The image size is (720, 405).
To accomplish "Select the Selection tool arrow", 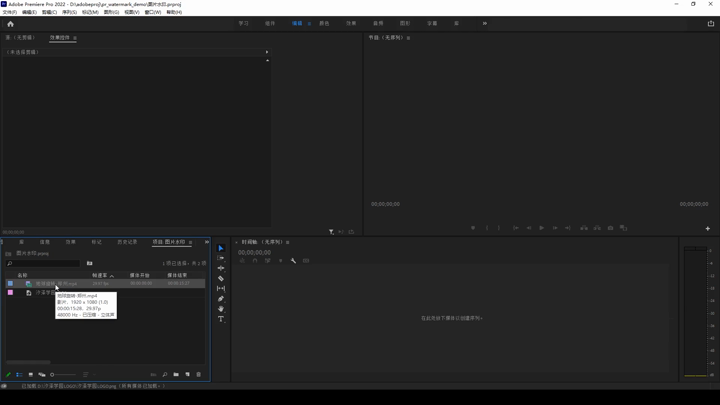I will pyautogui.click(x=221, y=248).
